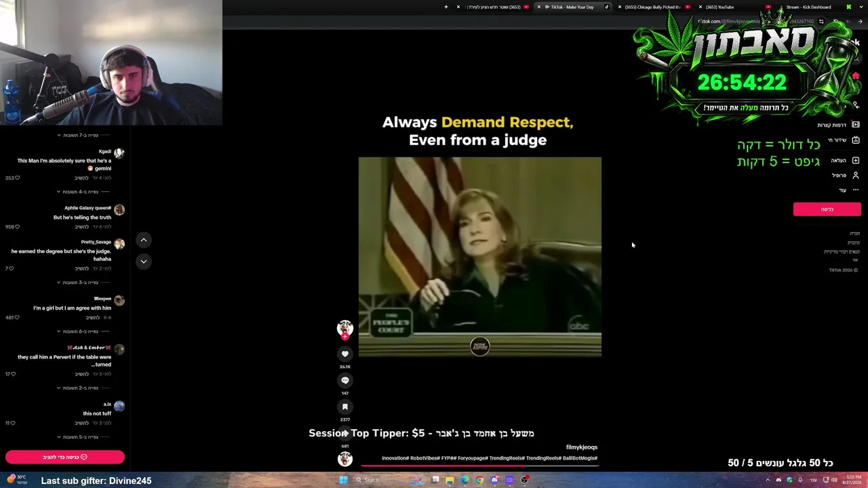Switch to the '(3653) YouTube' tab
Image resolution: width=868 pixels, height=488 pixels.
tap(734, 7)
